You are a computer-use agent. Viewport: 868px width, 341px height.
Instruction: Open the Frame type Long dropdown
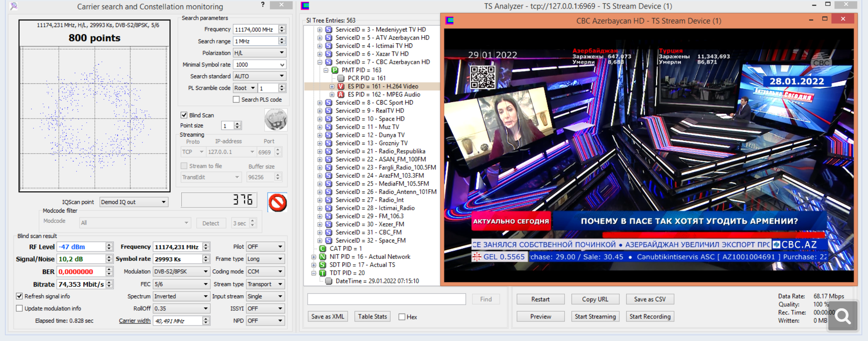[x=265, y=259]
